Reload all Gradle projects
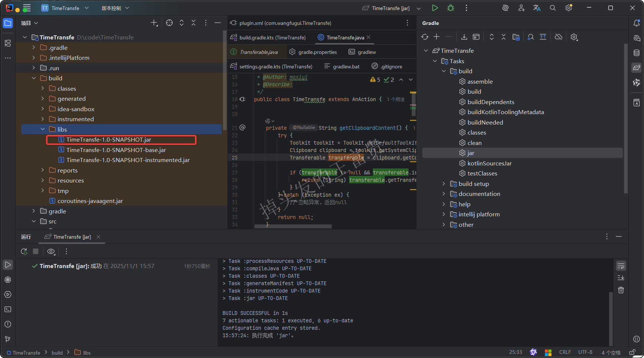The height and width of the screenshot is (358, 644). click(x=425, y=37)
